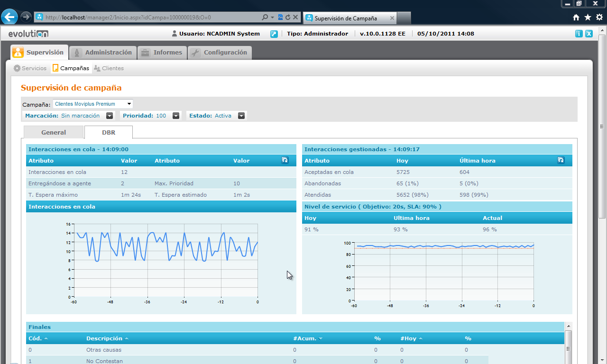Refresh Interacciones en cola table
This screenshot has height=364, width=607.
coord(285,160)
